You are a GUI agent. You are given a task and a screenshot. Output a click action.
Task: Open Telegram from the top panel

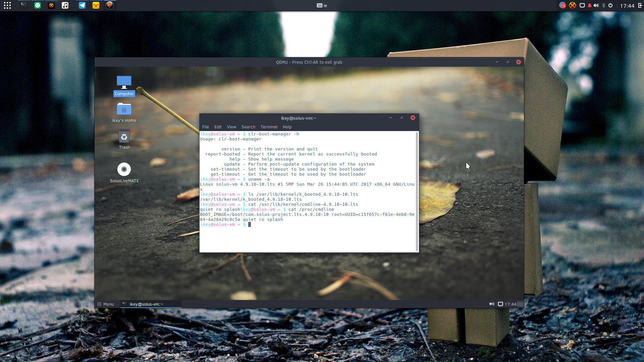[x=82, y=5]
